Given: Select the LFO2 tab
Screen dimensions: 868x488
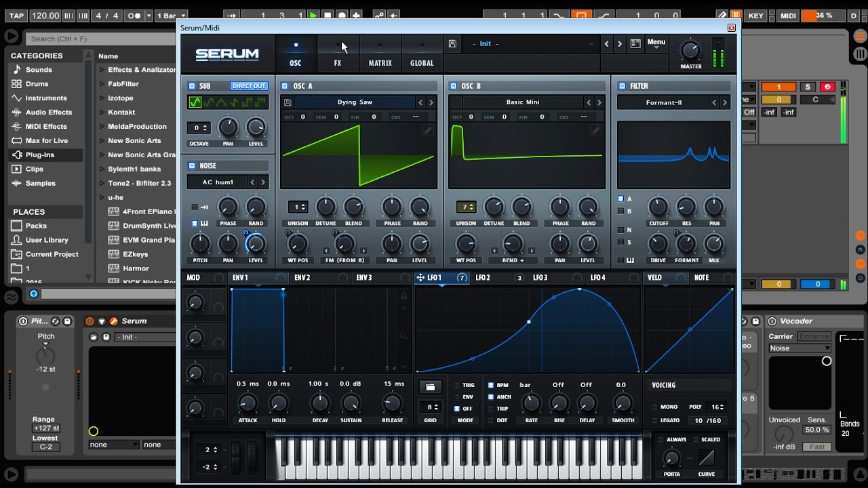Looking at the screenshot, I should 483,278.
